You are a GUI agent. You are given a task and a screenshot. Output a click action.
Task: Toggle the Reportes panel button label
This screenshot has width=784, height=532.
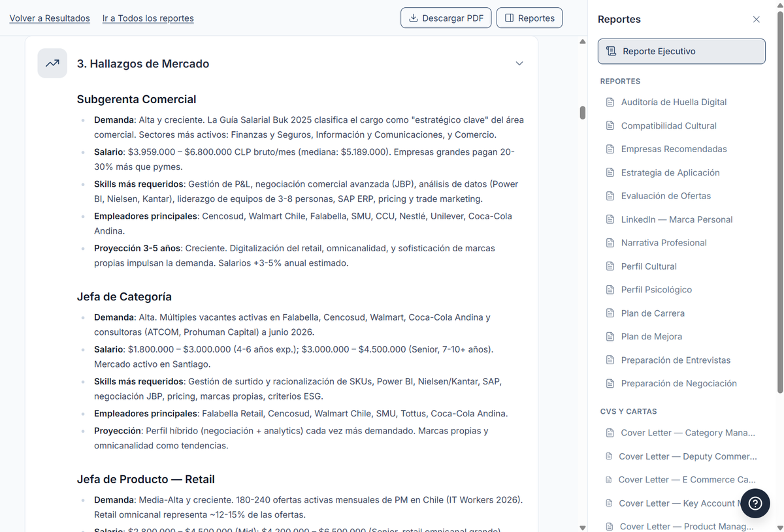pos(536,18)
